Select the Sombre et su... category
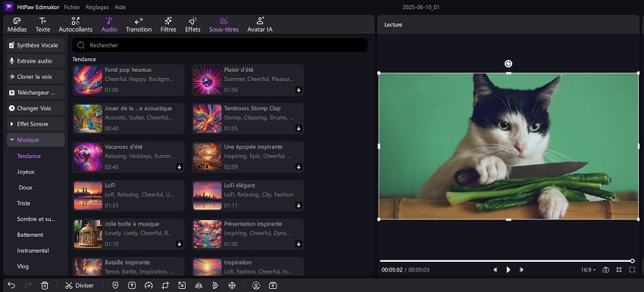This screenshot has width=644, height=292. pos(36,219)
